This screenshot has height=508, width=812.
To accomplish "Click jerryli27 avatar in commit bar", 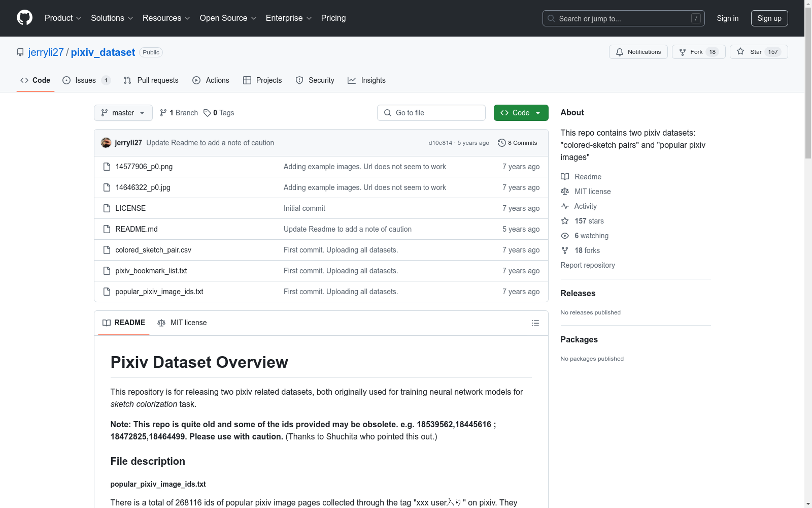I will [106, 143].
